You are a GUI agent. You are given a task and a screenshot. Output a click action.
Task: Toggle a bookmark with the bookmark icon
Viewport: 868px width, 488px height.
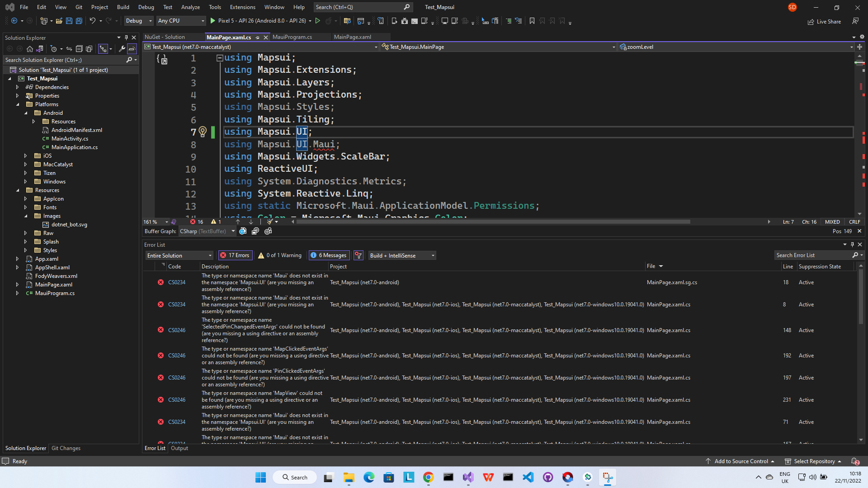532,21
